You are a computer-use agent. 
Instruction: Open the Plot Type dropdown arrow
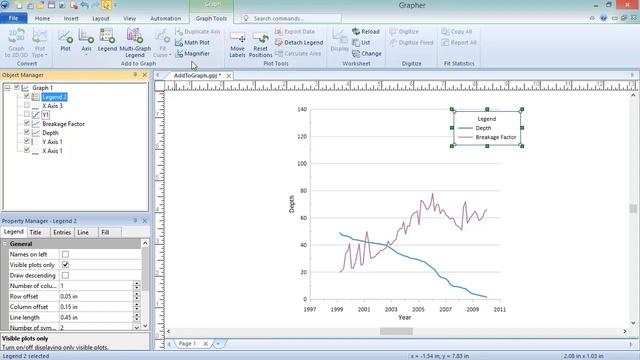(46, 55)
